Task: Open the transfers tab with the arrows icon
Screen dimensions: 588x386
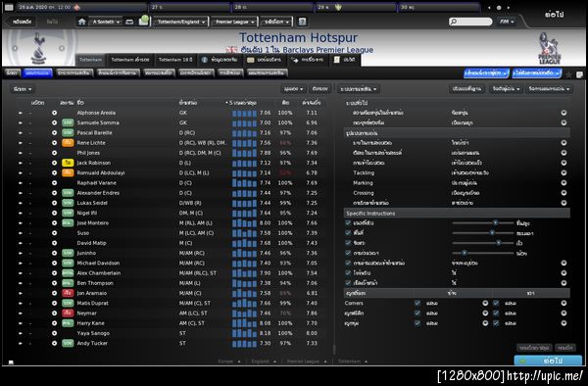Action: (x=308, y=60)
